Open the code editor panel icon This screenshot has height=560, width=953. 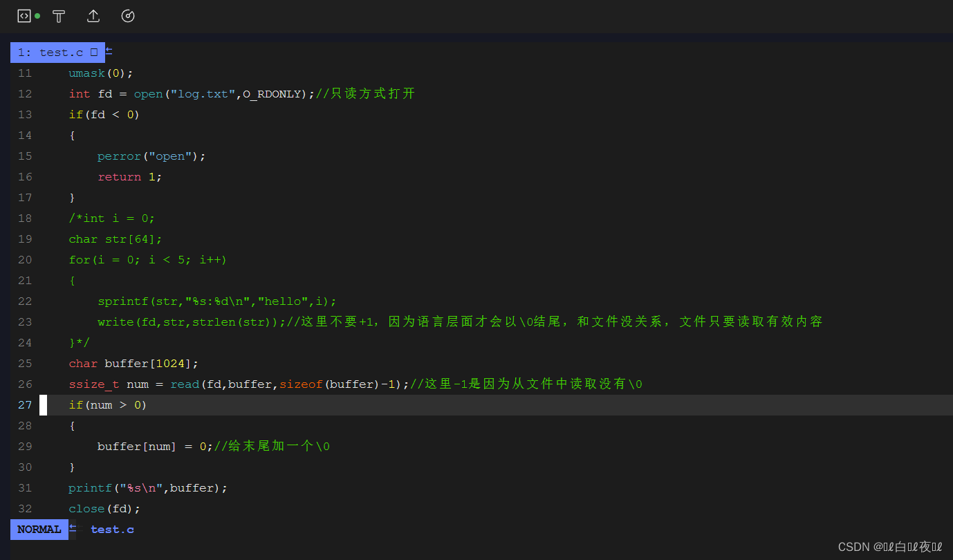24,16
